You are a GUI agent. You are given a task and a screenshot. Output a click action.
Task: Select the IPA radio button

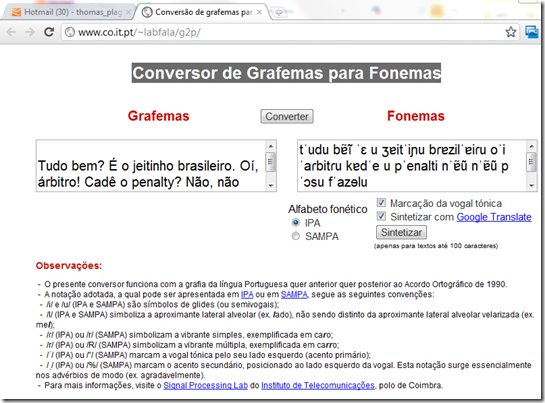coord(295,223)
